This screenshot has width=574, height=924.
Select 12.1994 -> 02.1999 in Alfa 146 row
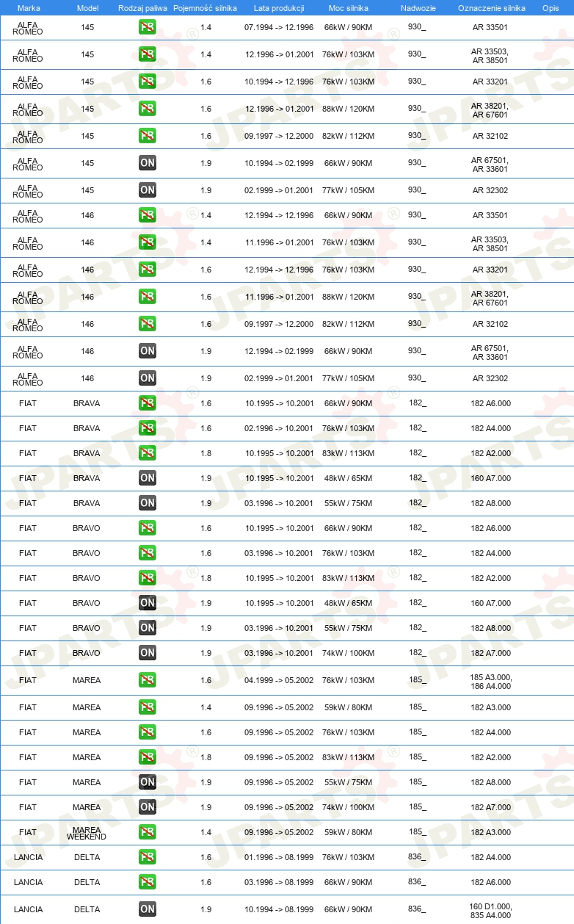click(279, 351)
